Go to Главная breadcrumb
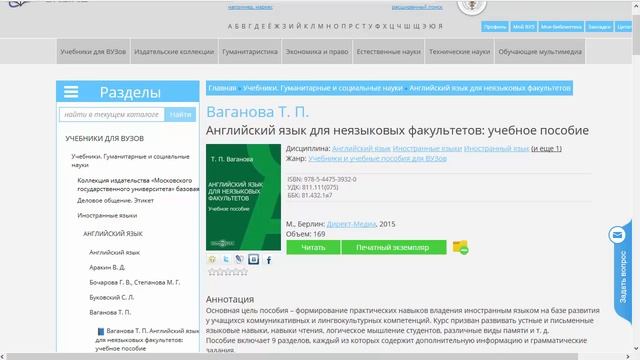This screenshot has width=640, height=360. point(222,88)
